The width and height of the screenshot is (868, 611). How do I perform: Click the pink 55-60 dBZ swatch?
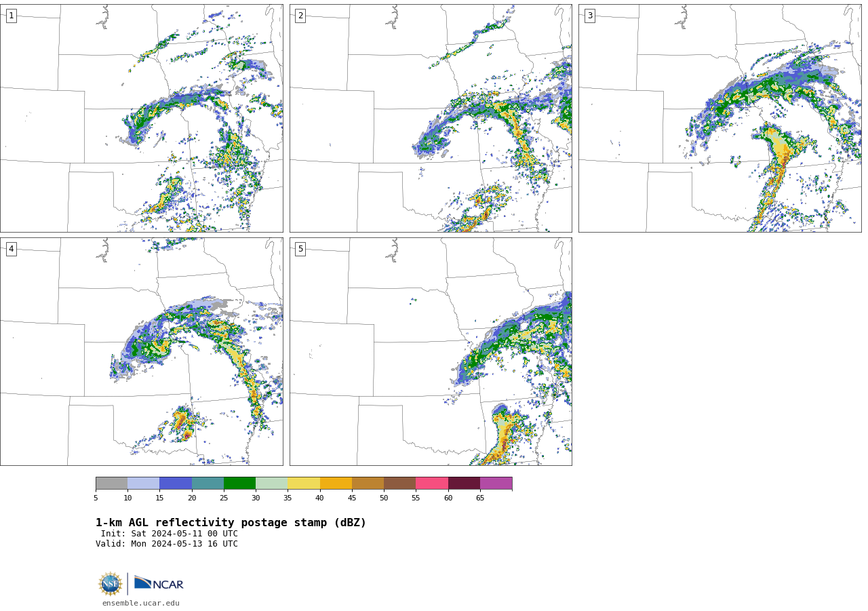432,483
